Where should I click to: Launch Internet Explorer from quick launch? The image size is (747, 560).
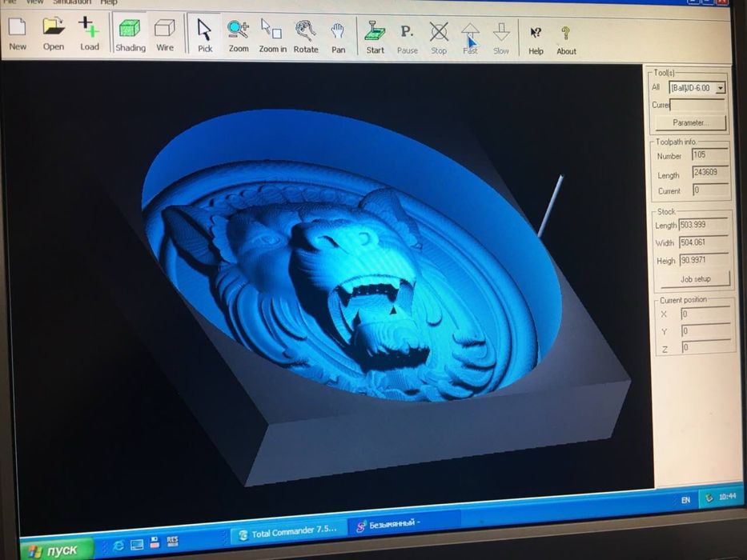pos(118,546)
